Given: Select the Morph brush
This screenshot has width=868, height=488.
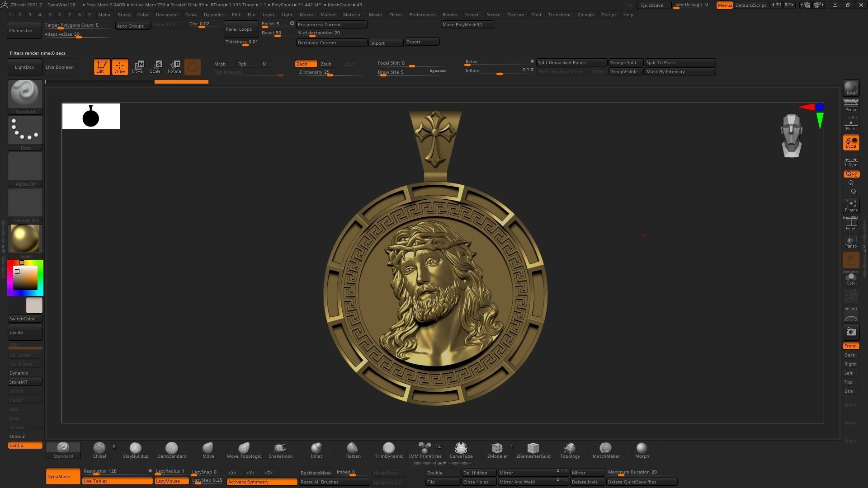Looking at the screenshot, I should [642, 450].
